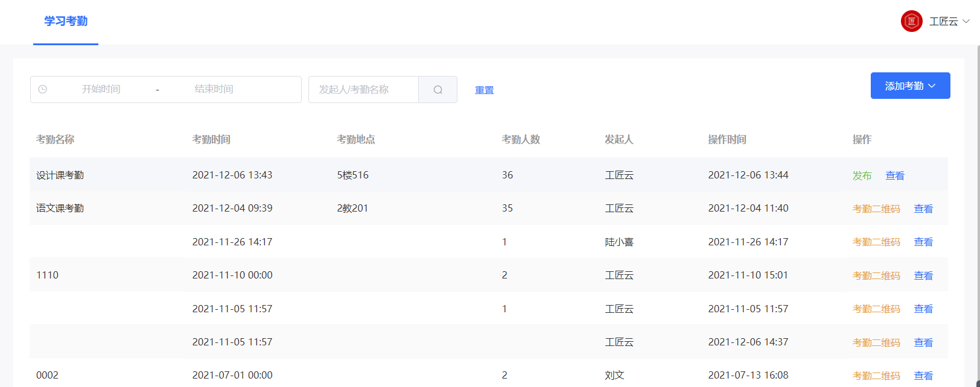Screen dimensions: 980x387
Task: Click 查看 for the 语文课考勤 row
Action: 923,209
